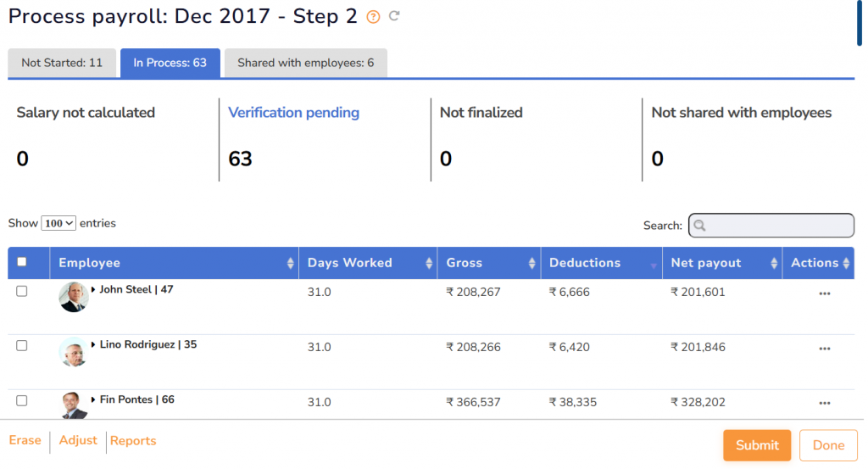Tick the select-all checkbox in table header
868x469 pixels.
click(22, 262)
